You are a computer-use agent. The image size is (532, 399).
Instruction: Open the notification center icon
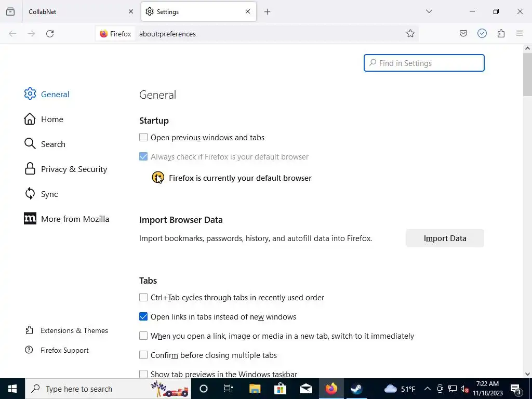pos(516,389)
